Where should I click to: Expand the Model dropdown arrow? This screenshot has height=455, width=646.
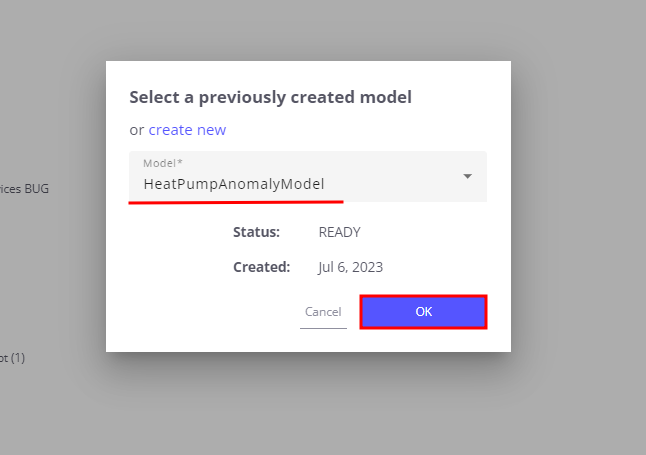pos(467,177)
